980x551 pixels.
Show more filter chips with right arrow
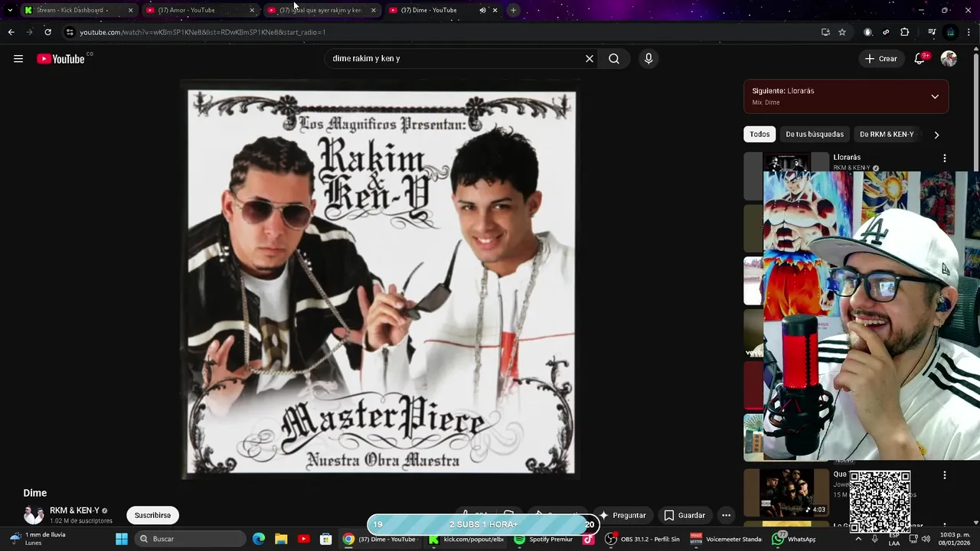coord(936,135)
